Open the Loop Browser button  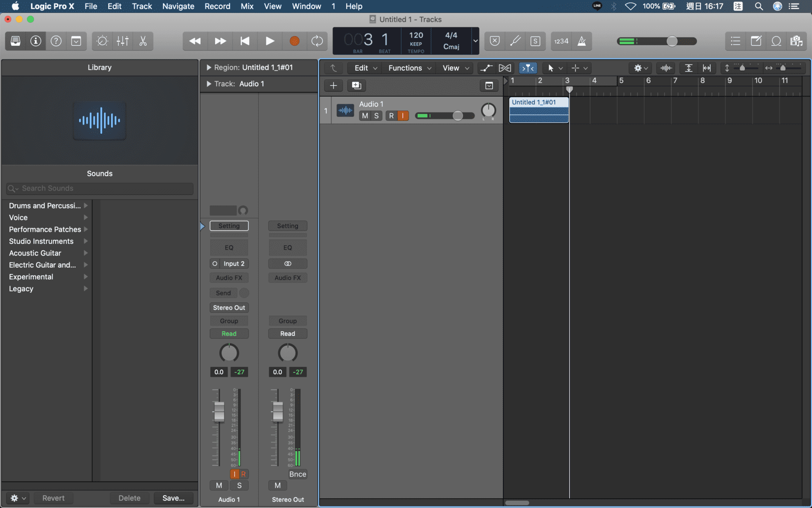coord(776,41)
